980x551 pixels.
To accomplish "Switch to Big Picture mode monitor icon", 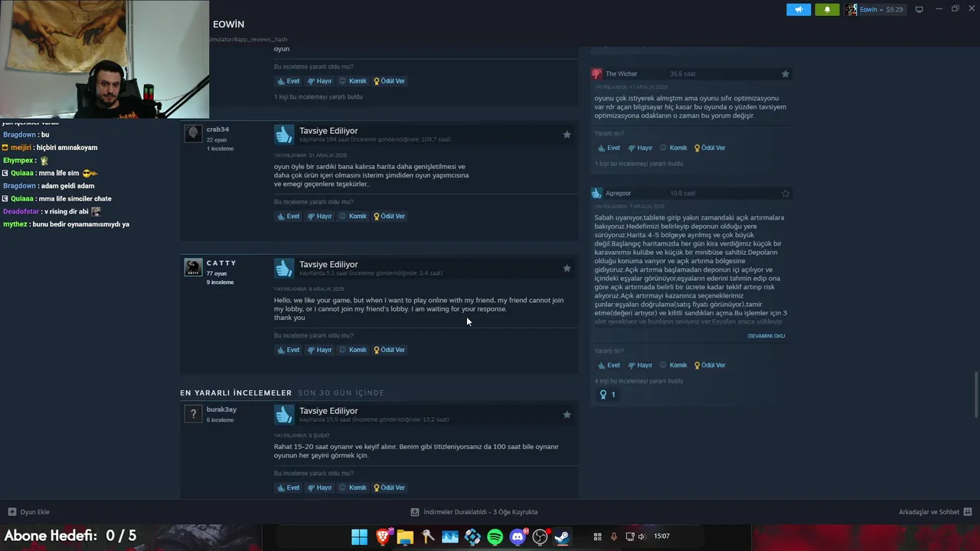I will [x=920, y=9].
